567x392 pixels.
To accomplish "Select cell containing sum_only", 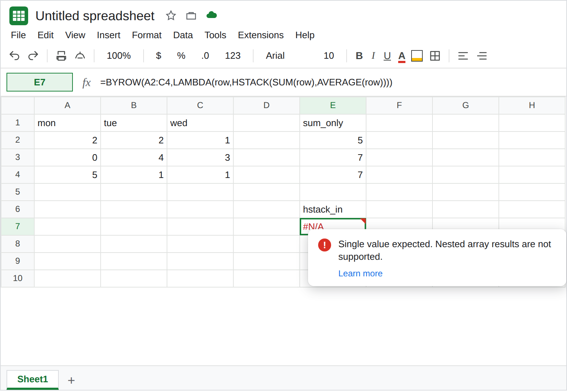I will (x=333, y=123).
